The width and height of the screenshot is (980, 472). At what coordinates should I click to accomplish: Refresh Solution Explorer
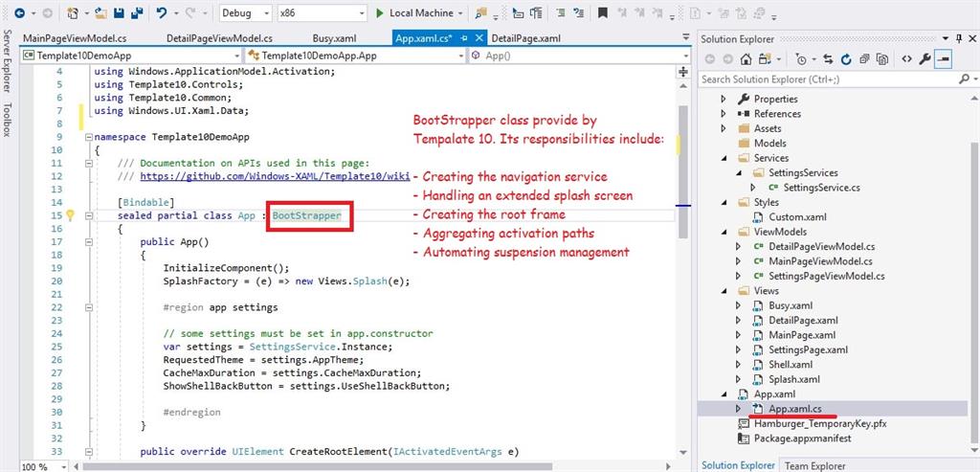[846, 58]
